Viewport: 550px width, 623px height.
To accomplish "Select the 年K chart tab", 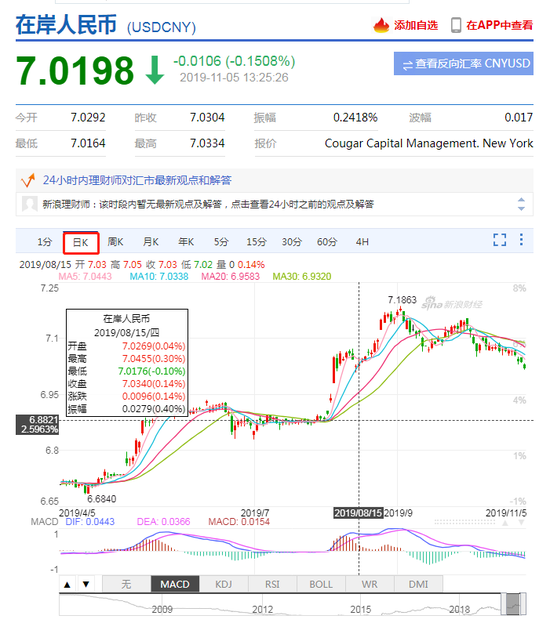I will 186,242.
